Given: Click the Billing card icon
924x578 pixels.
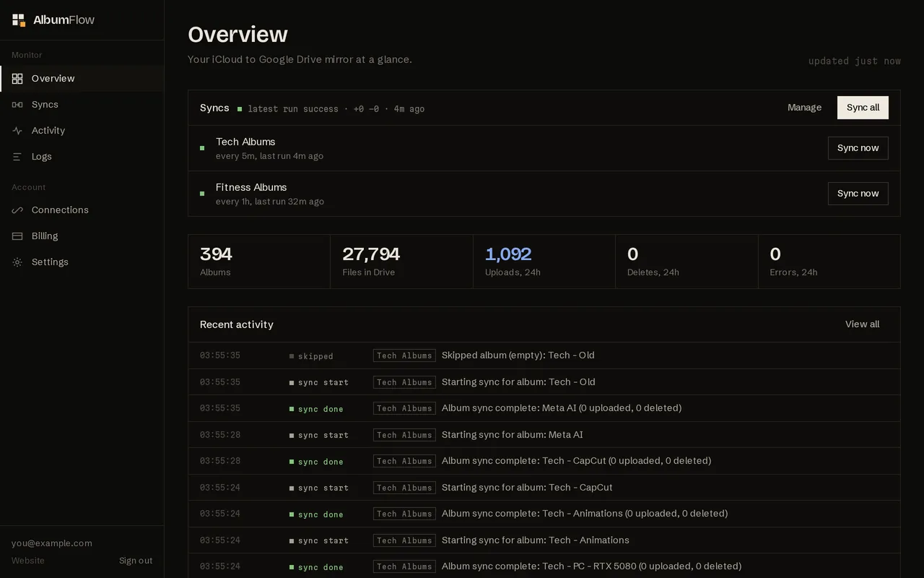Looking at the screenshot, I should 17,236.
